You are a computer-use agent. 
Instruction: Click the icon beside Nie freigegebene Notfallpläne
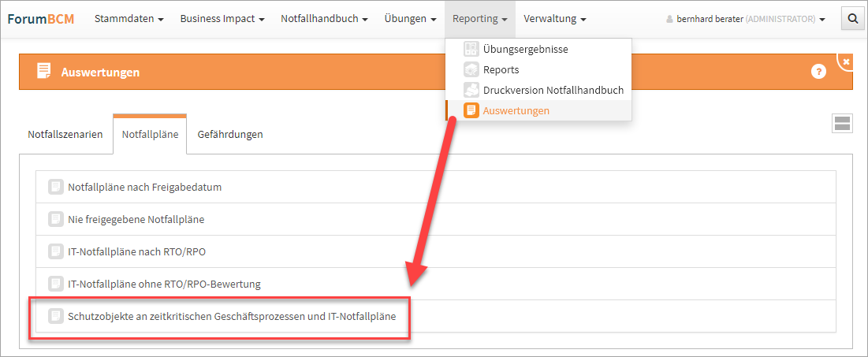pyautogui.click(x=55, y=219)
